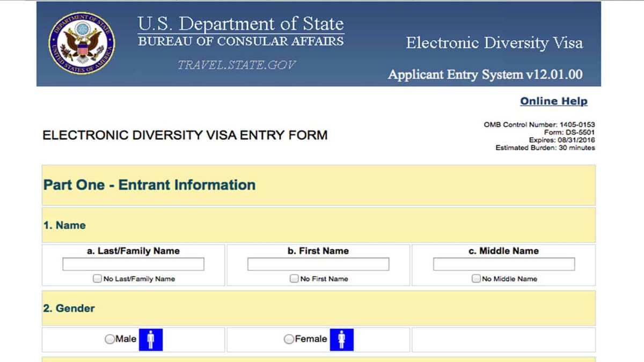Click the Part One - Entrant Information header

[149, 185]
